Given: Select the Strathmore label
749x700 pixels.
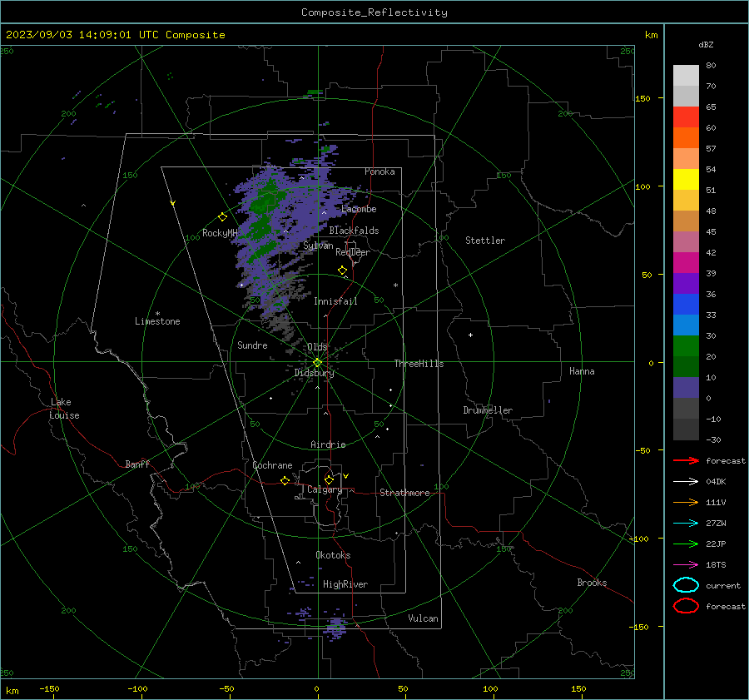Looking at the screenshot, I should coord(404,493).
